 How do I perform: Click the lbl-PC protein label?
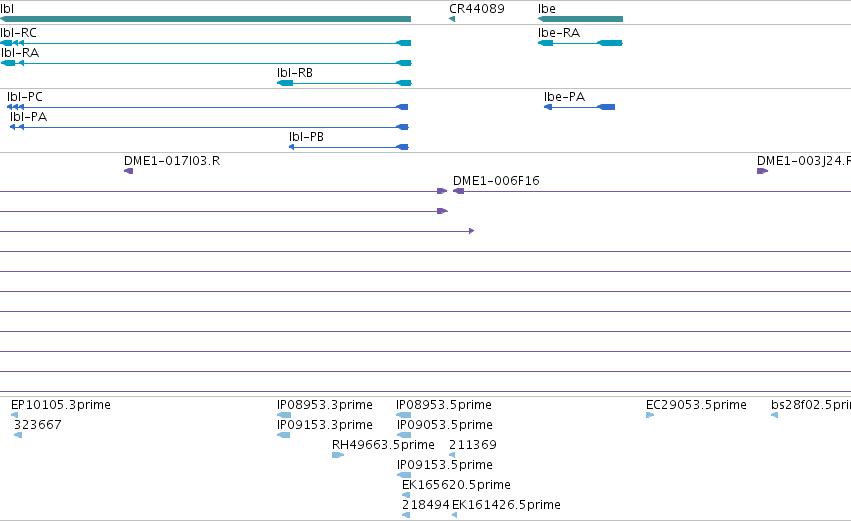pos(24,97)
